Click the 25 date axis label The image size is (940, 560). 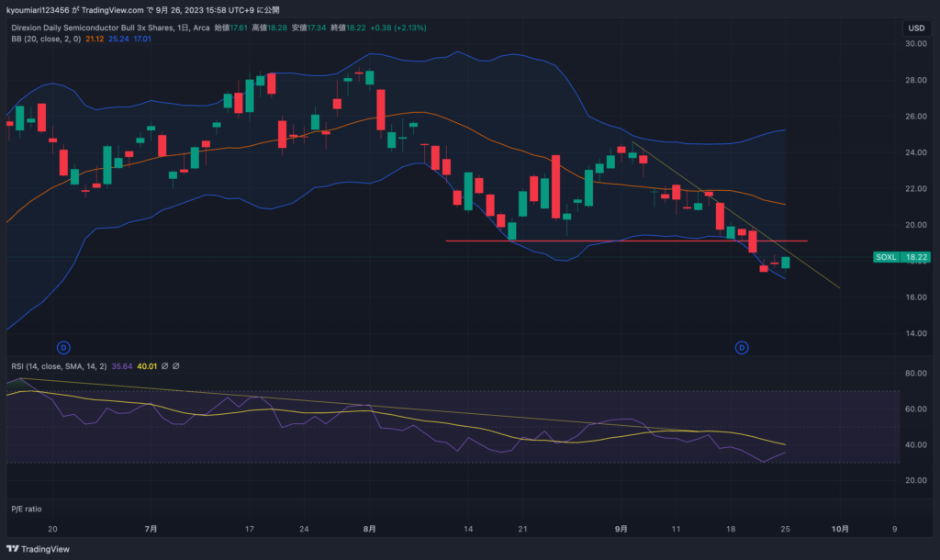[x=786, y=529]
